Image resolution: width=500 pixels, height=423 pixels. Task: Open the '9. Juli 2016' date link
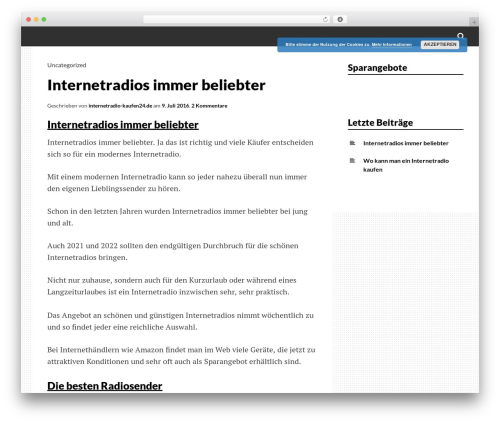[x=175, y=106]
